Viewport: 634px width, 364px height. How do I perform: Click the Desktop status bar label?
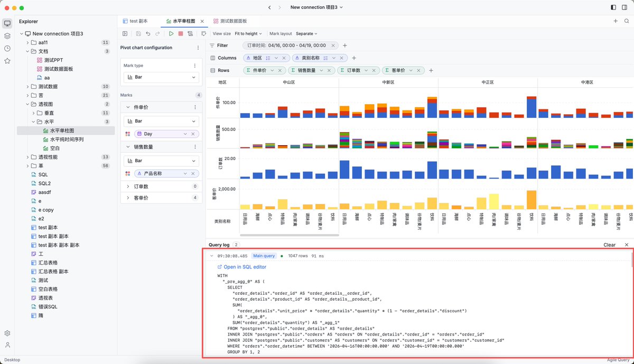pyautogui.click(x=12, y=360)
